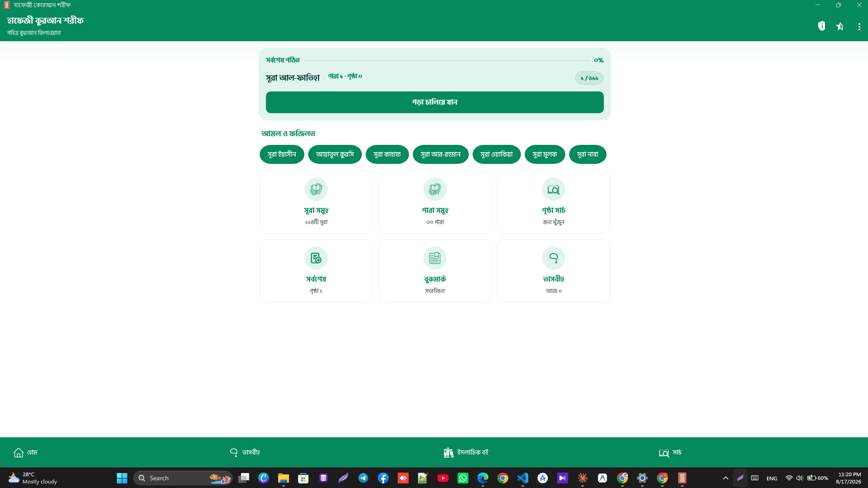Open the weather widget showing 28°C

[33, 478]
